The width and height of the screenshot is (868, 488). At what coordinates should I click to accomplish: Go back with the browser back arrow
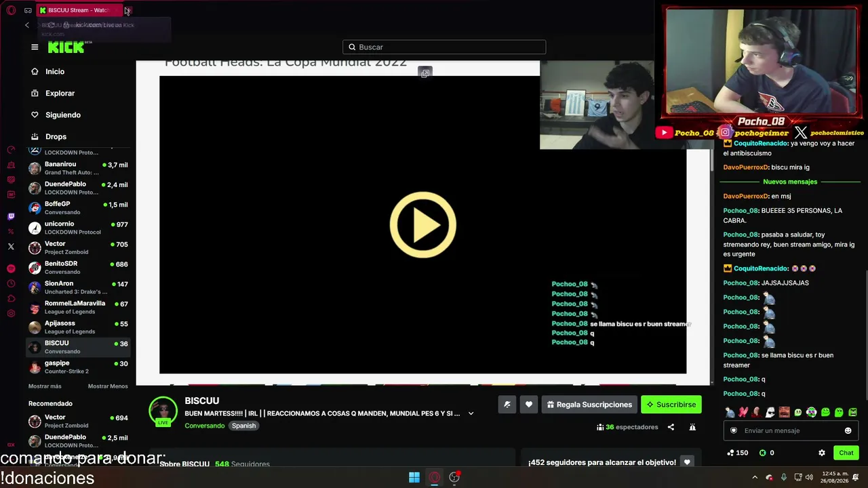click(x=27, y=25)
